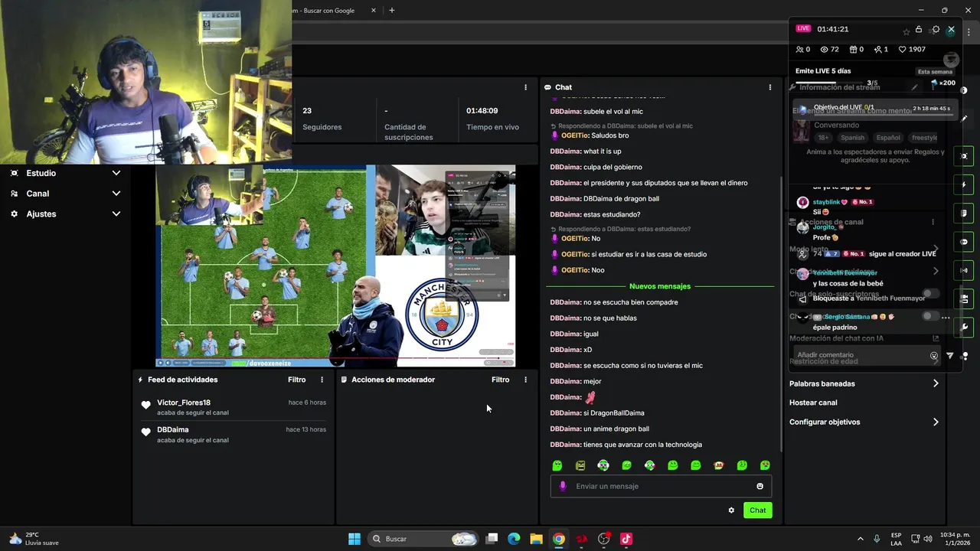Select the Hostear canal option
Viewport: 980px width, 551px height.
click(x=813, y=403)
